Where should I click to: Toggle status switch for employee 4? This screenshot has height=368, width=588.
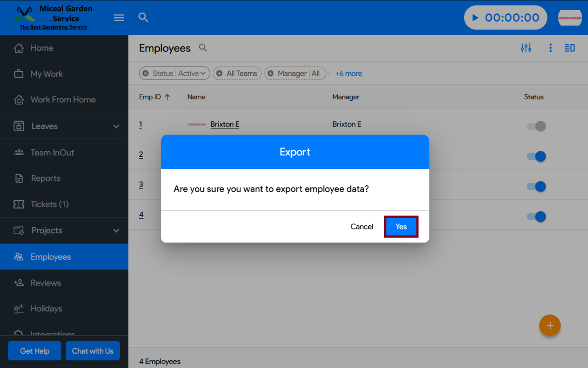tap(536, 216)
